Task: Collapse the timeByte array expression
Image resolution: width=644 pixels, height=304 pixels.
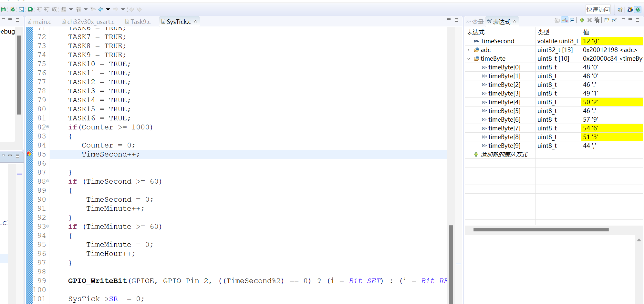Action: (x=469, y=59)
